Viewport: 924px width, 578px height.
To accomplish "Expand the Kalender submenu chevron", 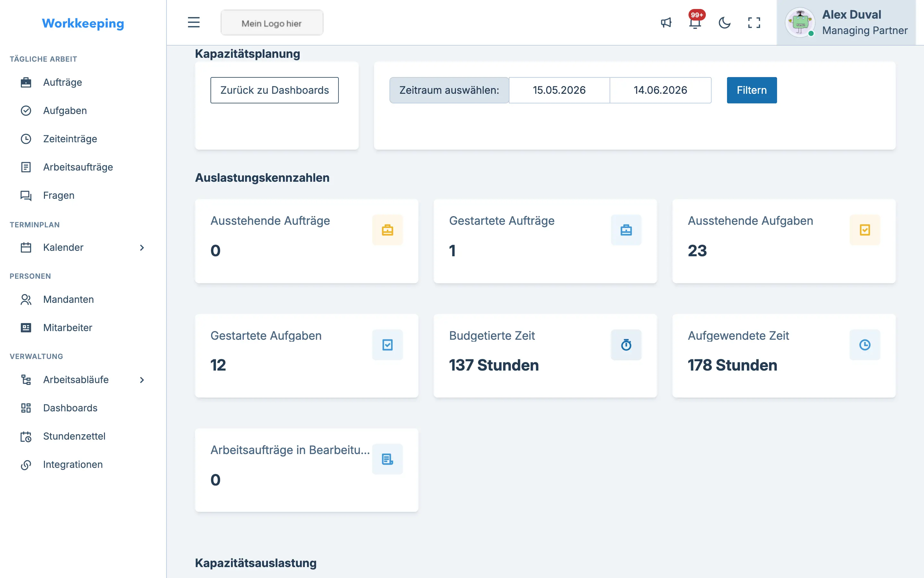I will pyautogui.click(x=142, y=248).
